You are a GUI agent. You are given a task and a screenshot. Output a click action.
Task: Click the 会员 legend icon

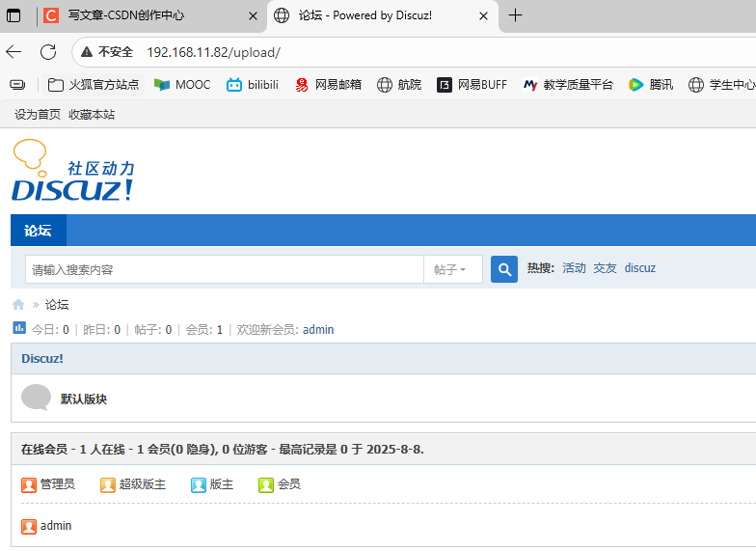click(x=266, y=484)
